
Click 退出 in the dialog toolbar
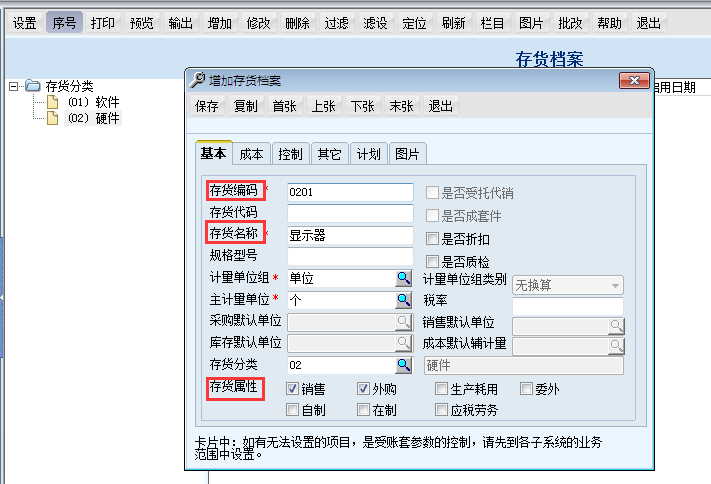pyautogui.click(x=441, y=106)
